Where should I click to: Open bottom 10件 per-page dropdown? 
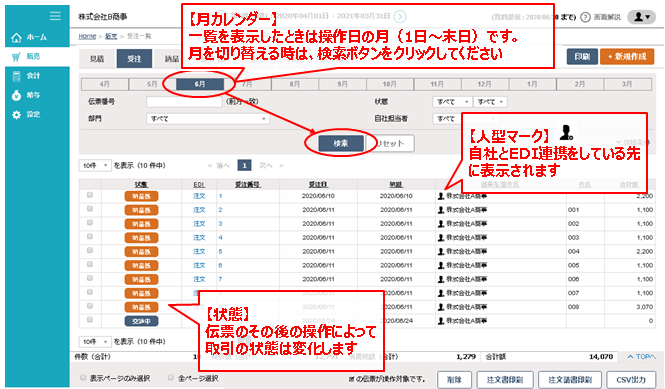pyautogui.click(x=95, y=341)
